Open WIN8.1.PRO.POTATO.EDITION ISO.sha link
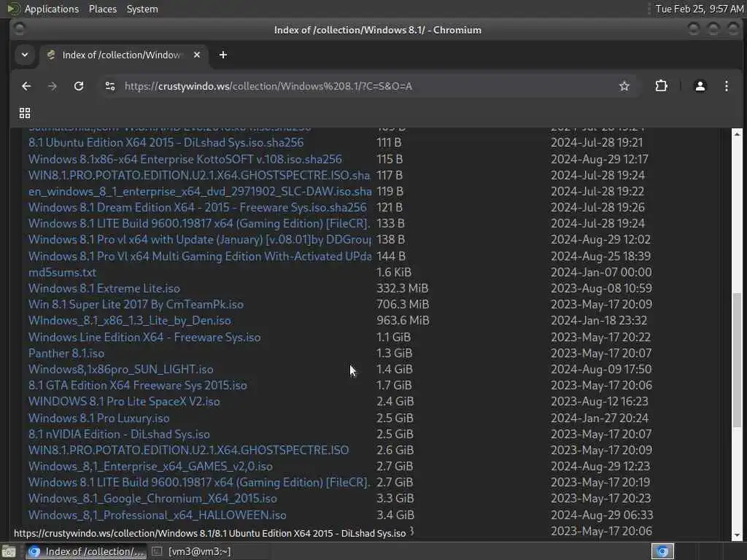The height and width of the screenshot is (560, 747). tap(199, 175)
